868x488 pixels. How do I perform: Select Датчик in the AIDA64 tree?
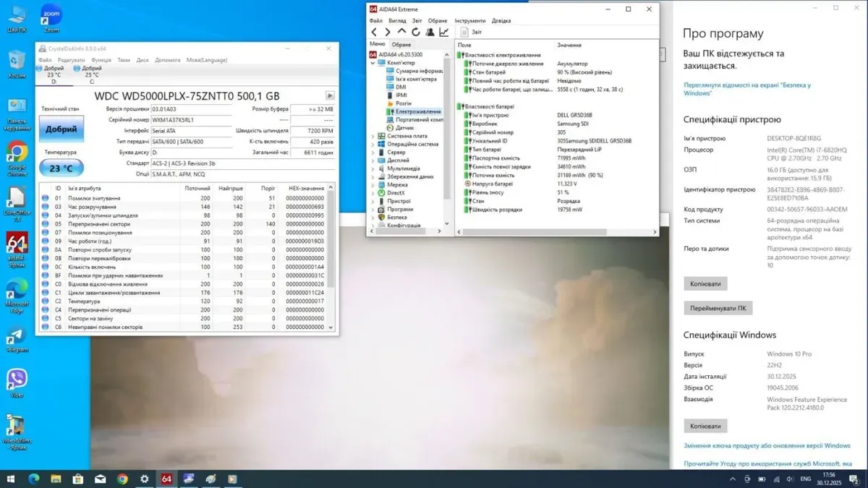404,128
